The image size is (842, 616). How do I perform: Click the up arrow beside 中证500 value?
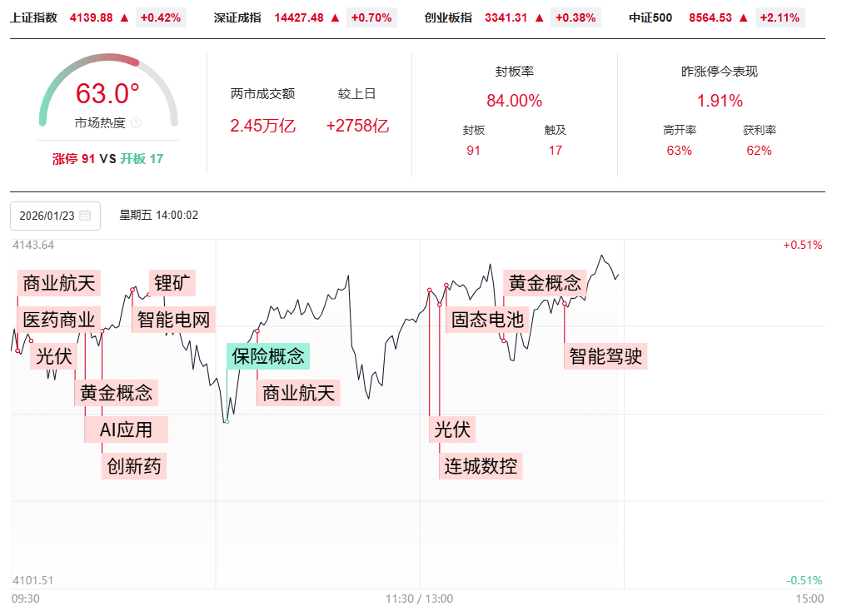pyautogui.click(x=743, y=17)
